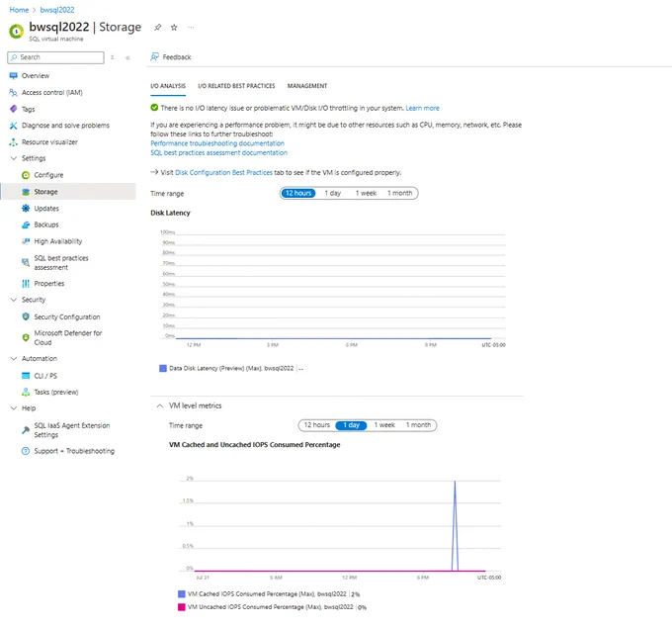
Task: Select 1 week for Disk Latency range
Action: tap(366, 193)
